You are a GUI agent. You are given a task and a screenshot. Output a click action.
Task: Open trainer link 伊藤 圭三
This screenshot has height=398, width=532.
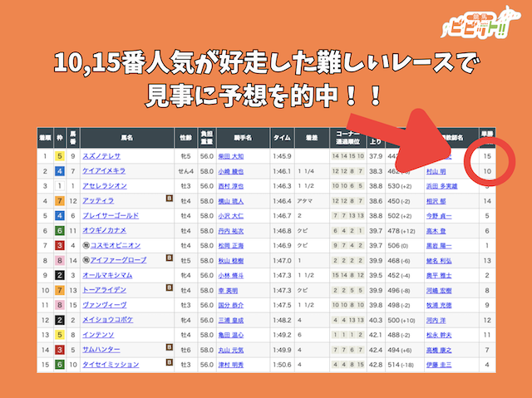[439, 365]
